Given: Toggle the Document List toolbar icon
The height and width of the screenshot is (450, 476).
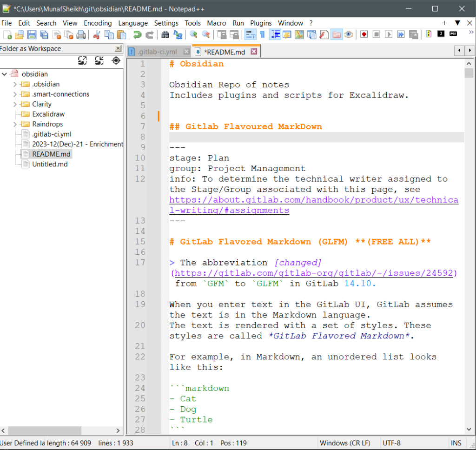Looking at the screenshot, I should tap(312, 35).
